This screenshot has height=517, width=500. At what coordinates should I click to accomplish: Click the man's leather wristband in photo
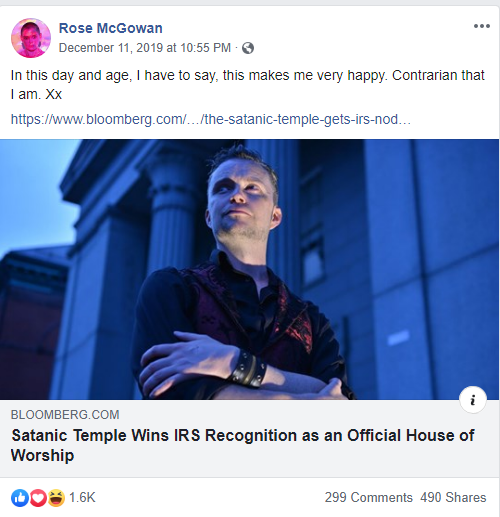[x=248, y=370]
